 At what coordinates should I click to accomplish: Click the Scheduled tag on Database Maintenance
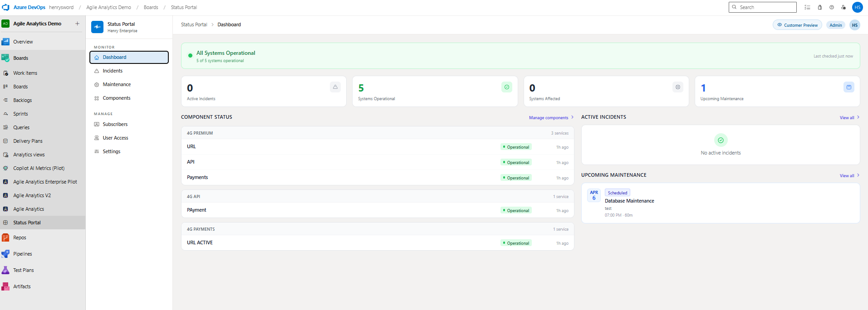pyautogui.click(x=617, y=193)
